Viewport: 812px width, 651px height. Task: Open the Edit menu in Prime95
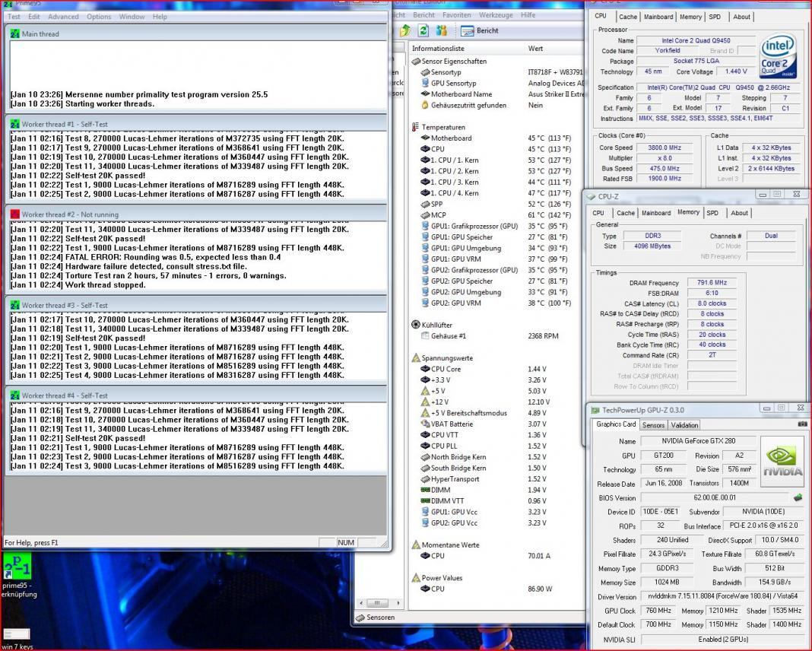coord(34,17)
